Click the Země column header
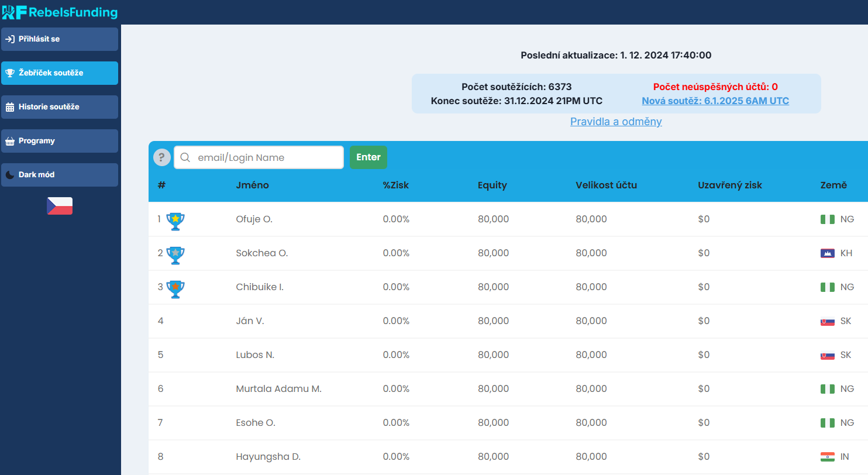Screen dimensions: 868x475 pos(833,185)
